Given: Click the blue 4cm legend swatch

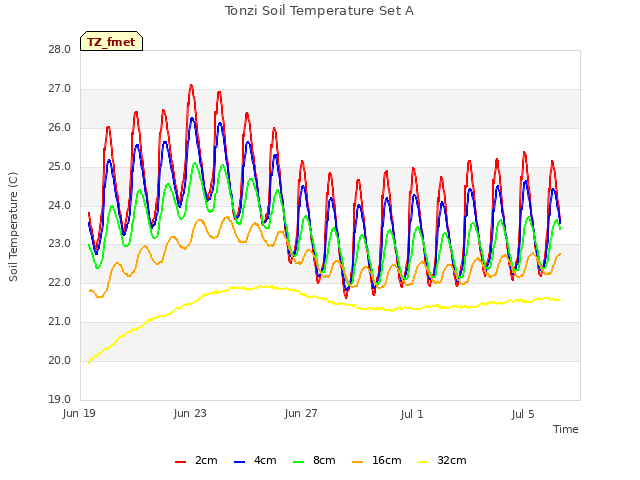Looking at the screenshot, I should click(x=239, y=462).
